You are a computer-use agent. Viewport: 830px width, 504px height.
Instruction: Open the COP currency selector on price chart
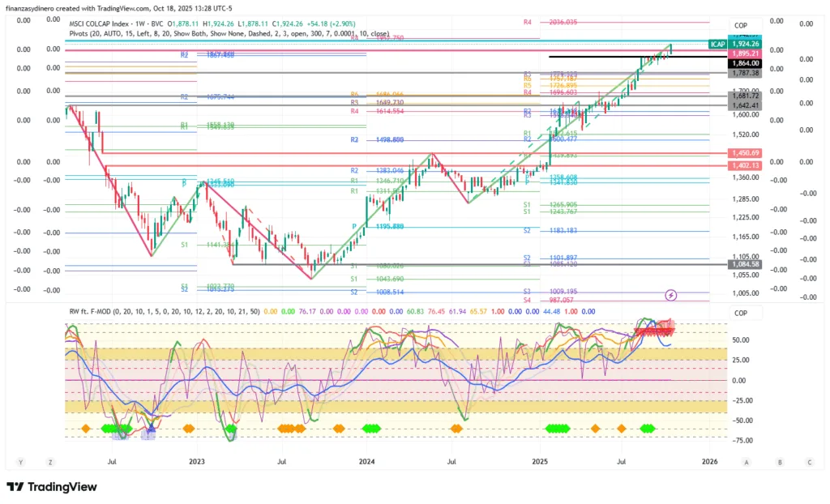741,26
